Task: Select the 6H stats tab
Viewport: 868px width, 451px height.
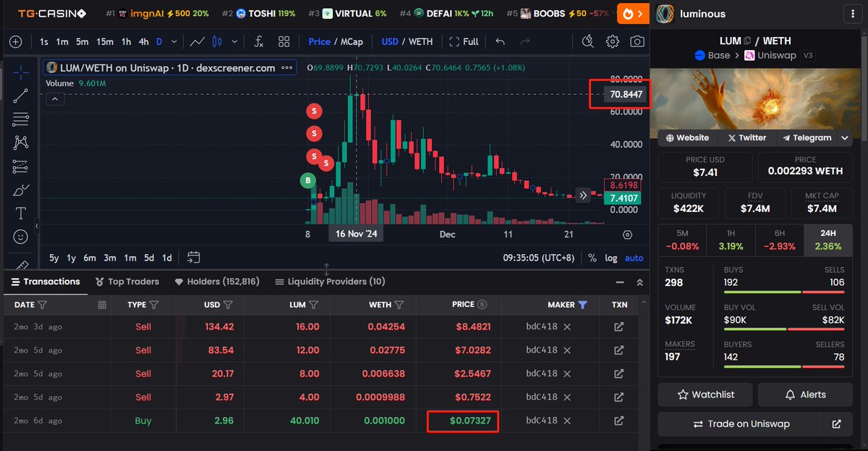Action: 779,240
